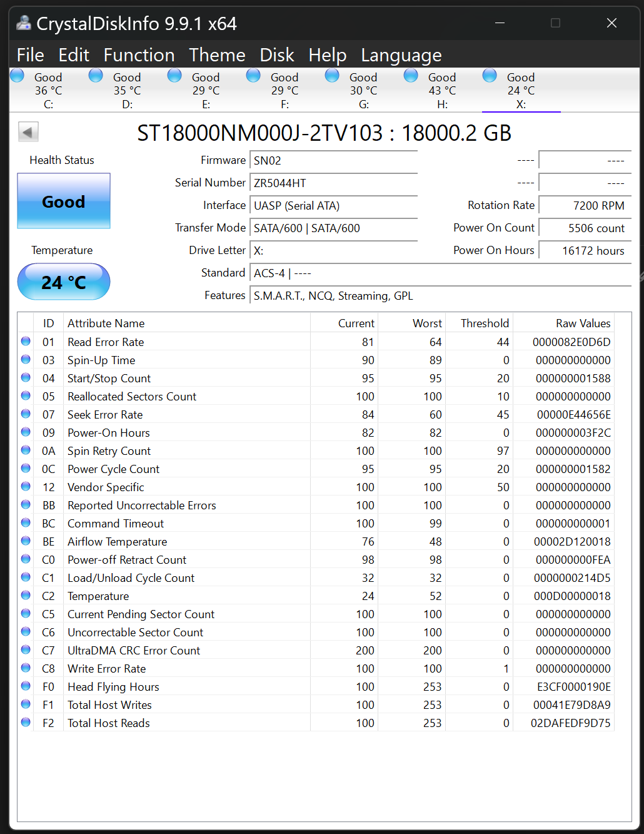Click the Raw Values column header
Image resolution: width=644 pixels, height=834 pixels.
[x=564, y=323]
